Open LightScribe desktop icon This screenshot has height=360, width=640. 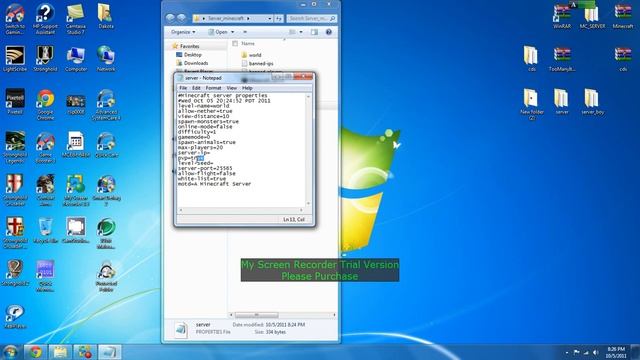pyautogui.click(x=15, y=59)
